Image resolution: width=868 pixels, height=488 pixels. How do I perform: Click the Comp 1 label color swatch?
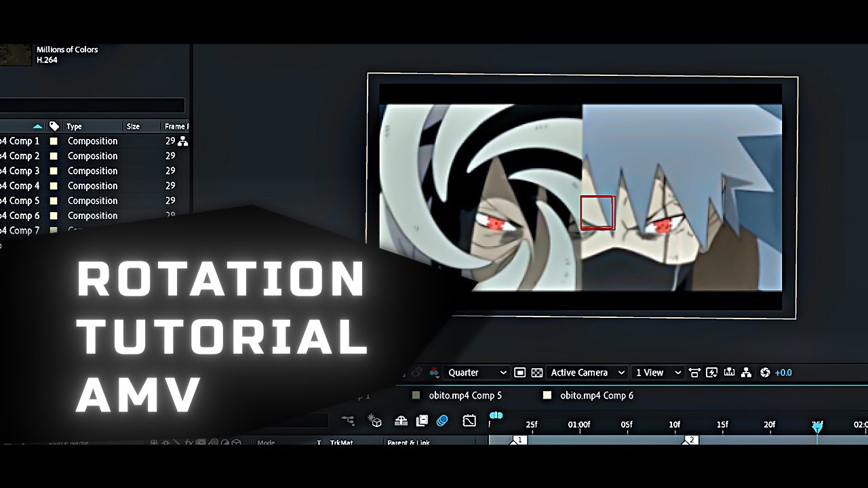pyautogui.click(x=54, y=141)
